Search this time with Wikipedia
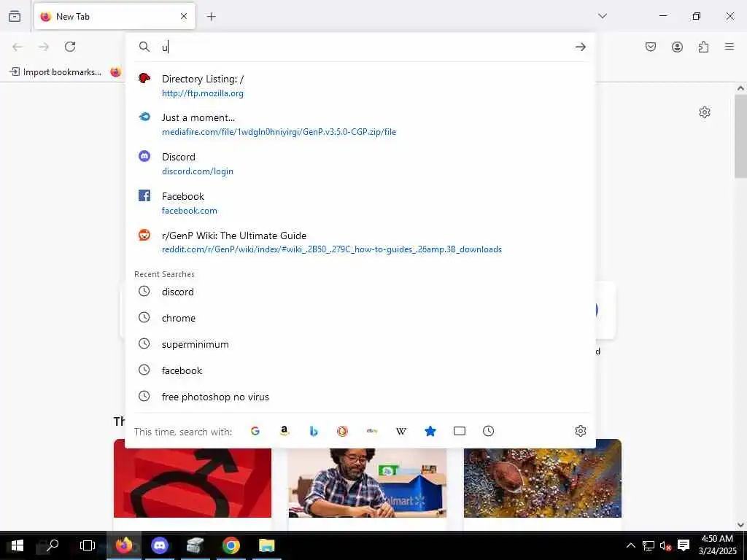The height and width of the screenshot is (560, 747). tap(401, 431)
